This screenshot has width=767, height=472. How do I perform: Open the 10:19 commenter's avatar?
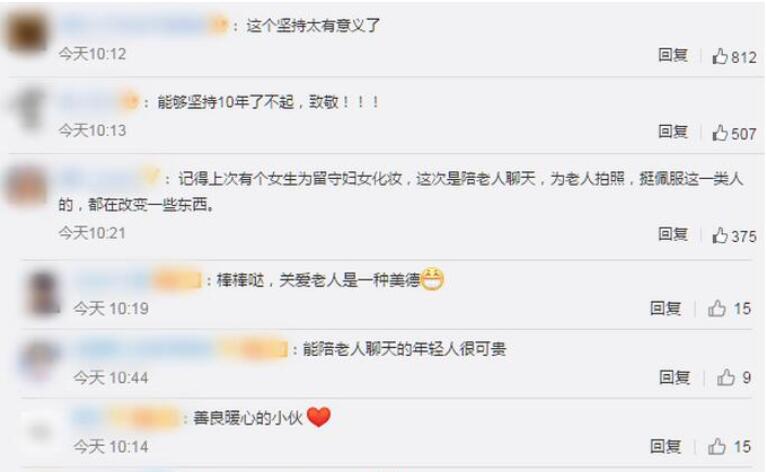(43, 293)
